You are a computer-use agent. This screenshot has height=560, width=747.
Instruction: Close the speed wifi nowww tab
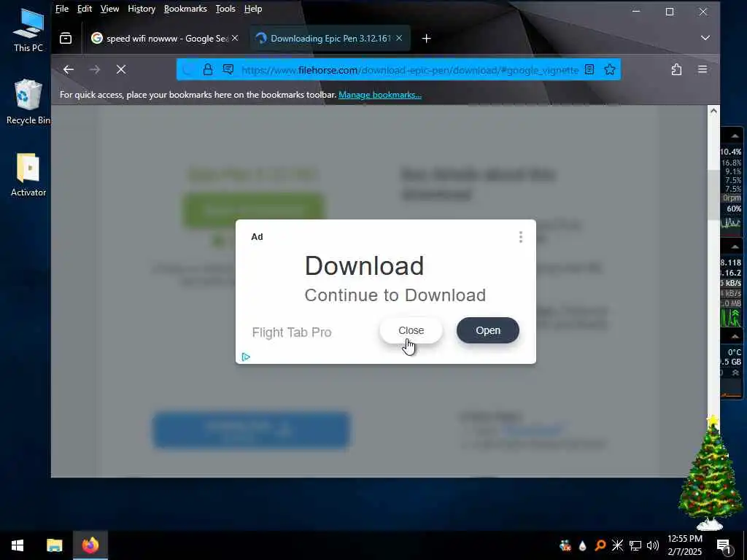[x=235, y=38]
